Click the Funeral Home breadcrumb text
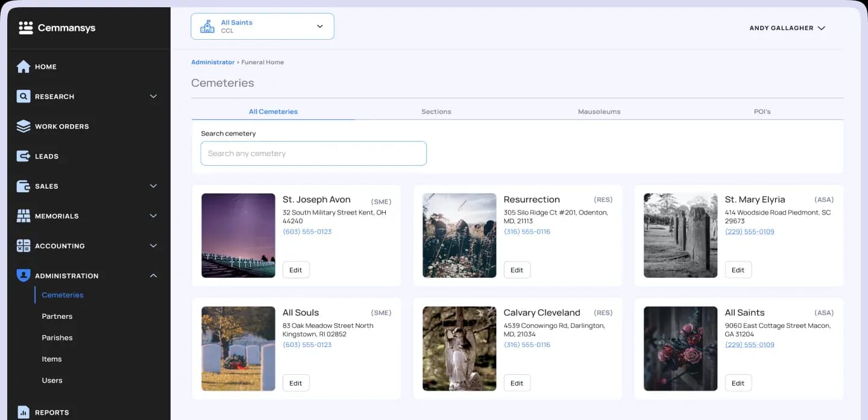 (x=263, y=62)
